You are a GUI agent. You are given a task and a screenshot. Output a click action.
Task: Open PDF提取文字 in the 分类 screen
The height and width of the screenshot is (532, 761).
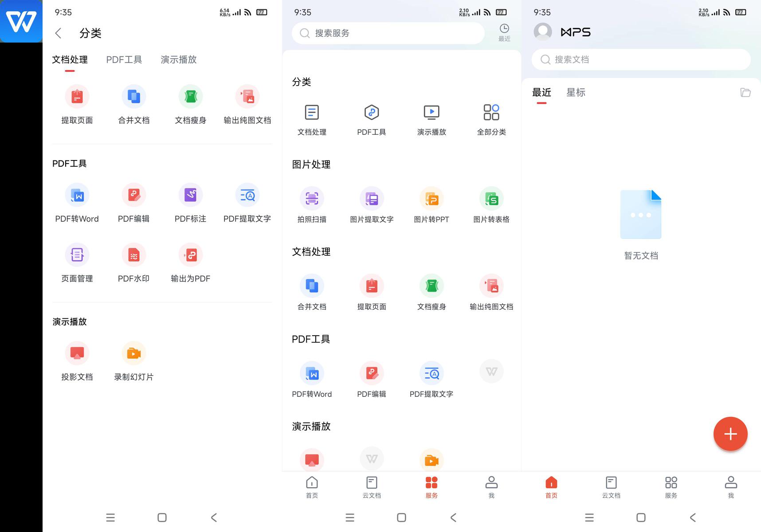coord(247,203)
